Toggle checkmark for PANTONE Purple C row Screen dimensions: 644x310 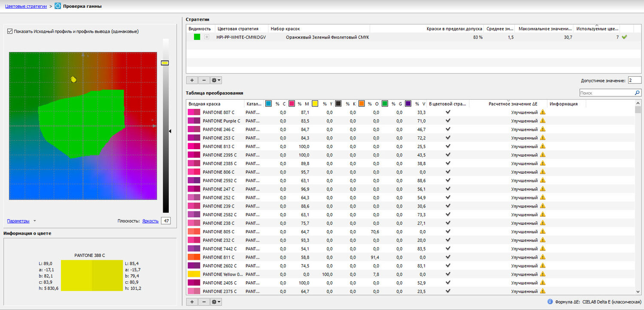tap(448, 121)
